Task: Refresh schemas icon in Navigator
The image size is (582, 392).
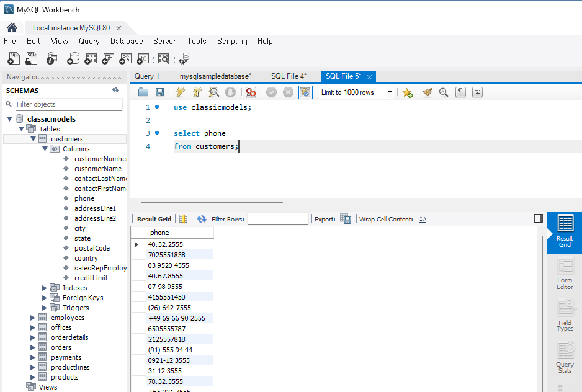Action: click(115, 90)
